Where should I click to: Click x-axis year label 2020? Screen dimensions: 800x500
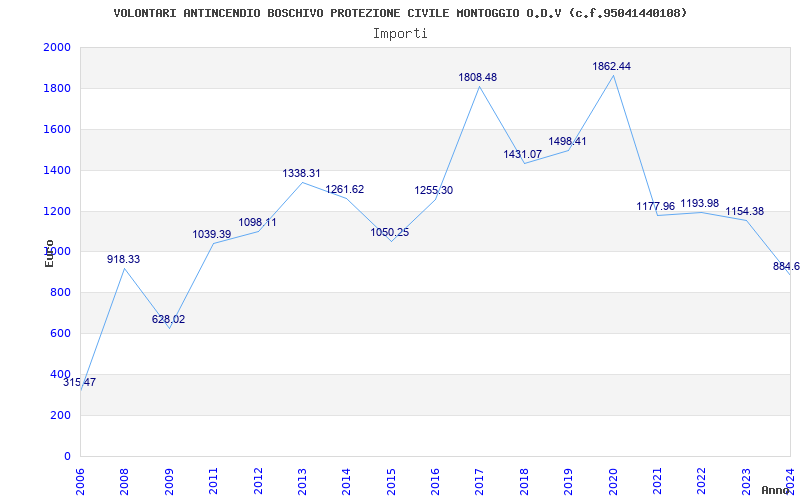pos(613,481)
